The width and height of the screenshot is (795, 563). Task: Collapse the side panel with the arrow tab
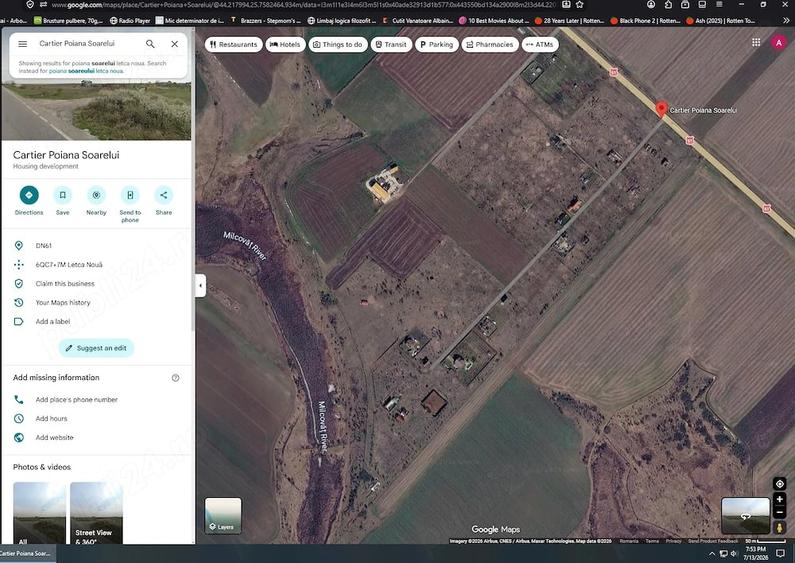click(201, 286)
